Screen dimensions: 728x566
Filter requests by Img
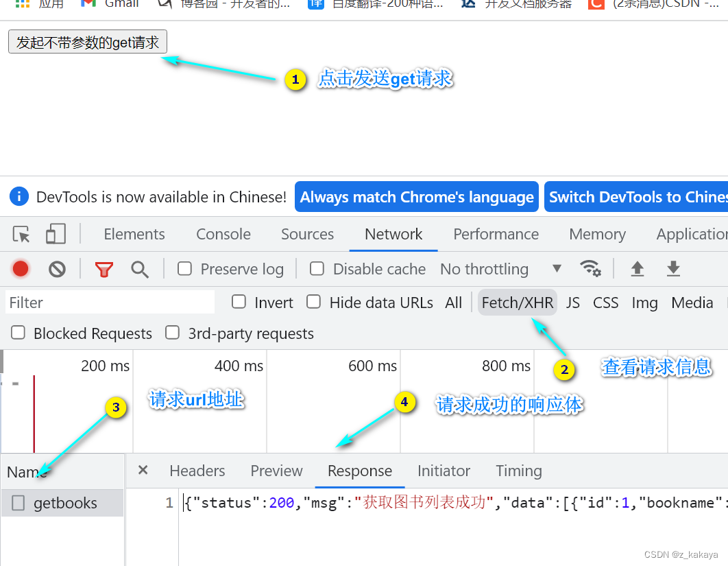[x=644, y=303]
